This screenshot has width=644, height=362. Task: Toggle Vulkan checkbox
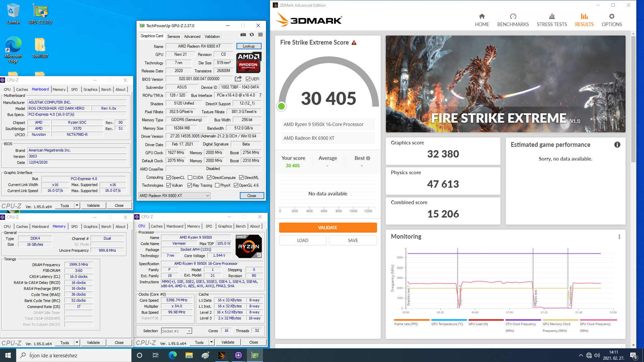169,185
